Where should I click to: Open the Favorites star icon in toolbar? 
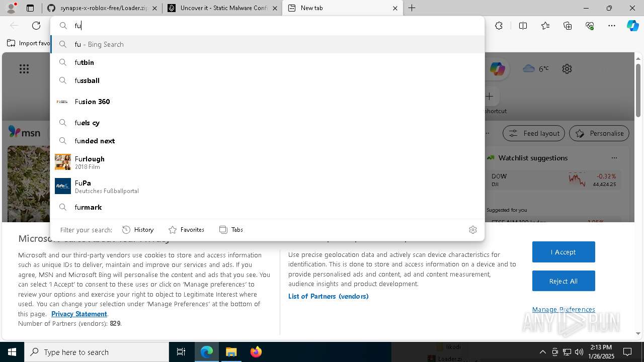click(545, 26)
